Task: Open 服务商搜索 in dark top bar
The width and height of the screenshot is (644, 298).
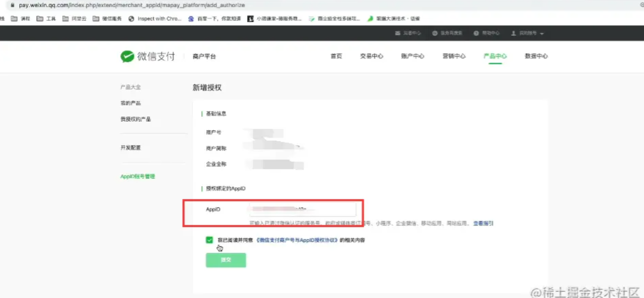Action: (447, 33)
